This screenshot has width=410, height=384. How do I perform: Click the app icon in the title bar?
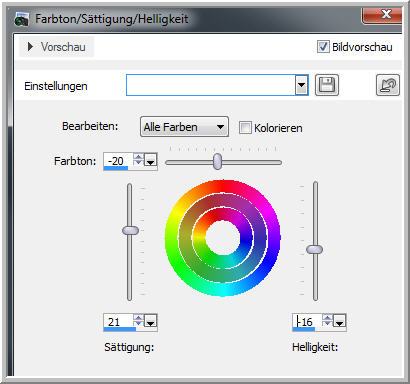point(22,19)
